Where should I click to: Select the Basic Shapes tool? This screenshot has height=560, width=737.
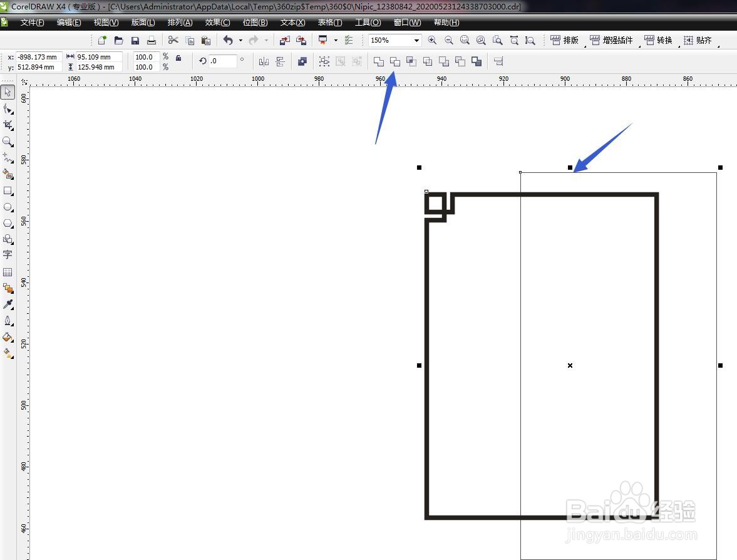[x=8, y=239]
